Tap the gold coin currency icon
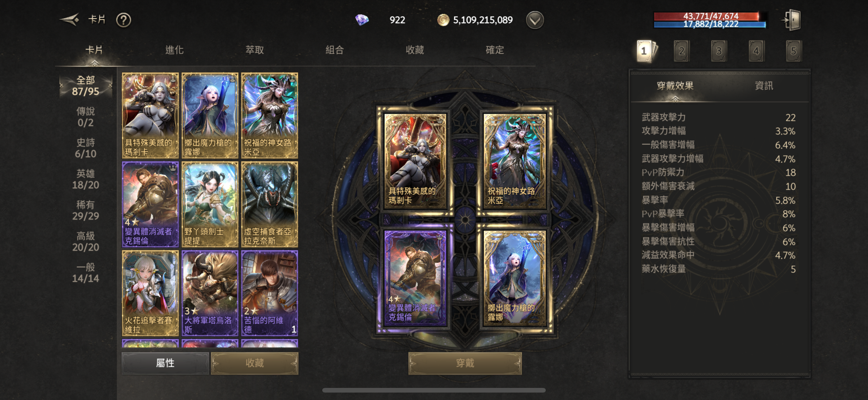Screen dimensions: 868x400 pyautogui.click(x=443, y=20)
